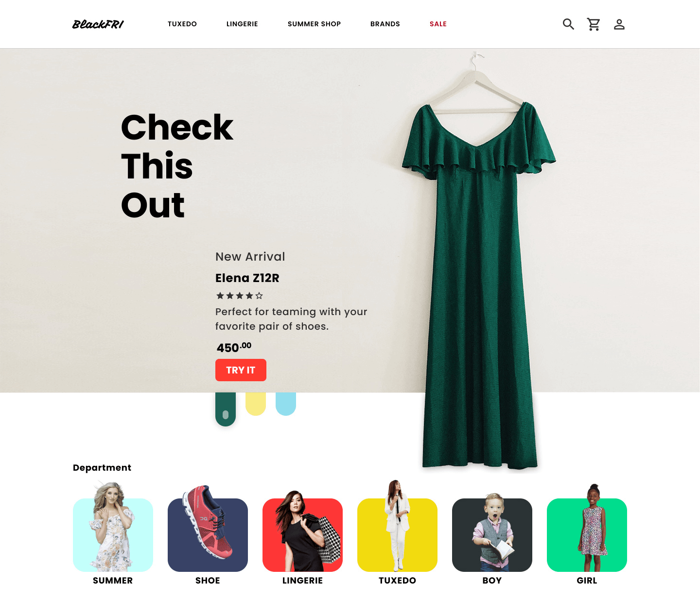The height and width of the screenshot is (602, 700).
Task: Pick the light blue color swatch
Action: (286, 404)
